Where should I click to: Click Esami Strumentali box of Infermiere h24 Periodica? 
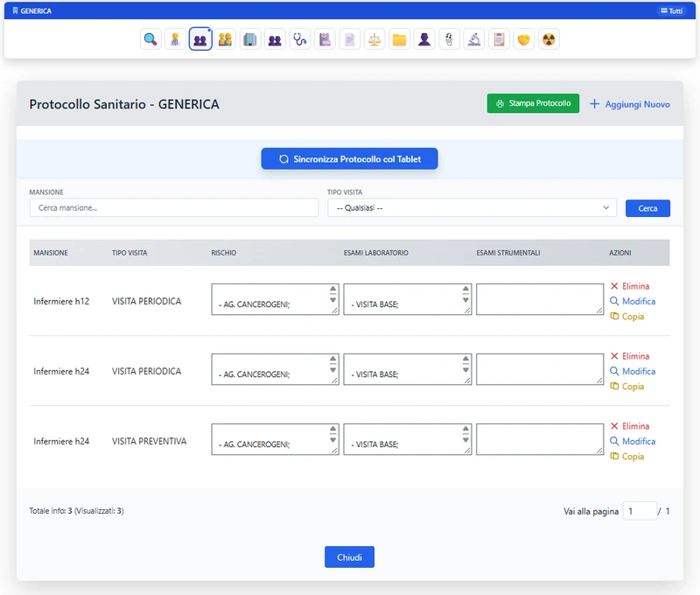pos(540,369)
